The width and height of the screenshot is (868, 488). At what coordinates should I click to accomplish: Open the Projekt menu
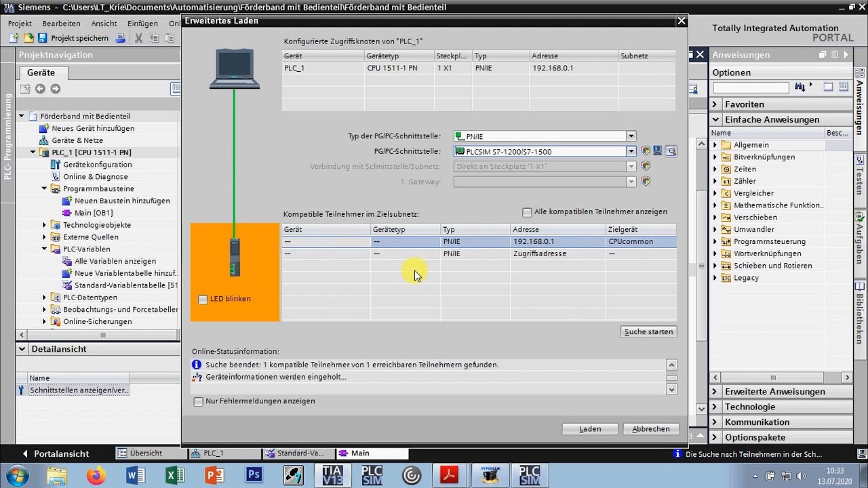pyautogui.click(x=20, y=23)
